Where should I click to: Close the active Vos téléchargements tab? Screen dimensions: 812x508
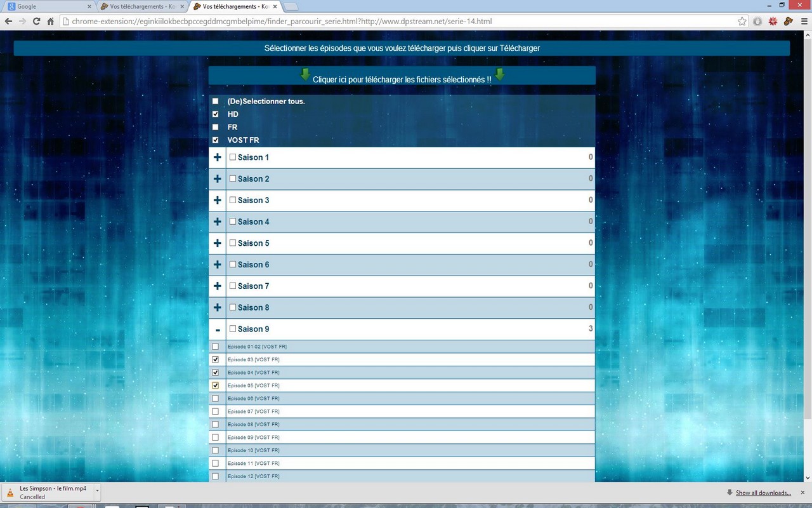tap(275, 6)
